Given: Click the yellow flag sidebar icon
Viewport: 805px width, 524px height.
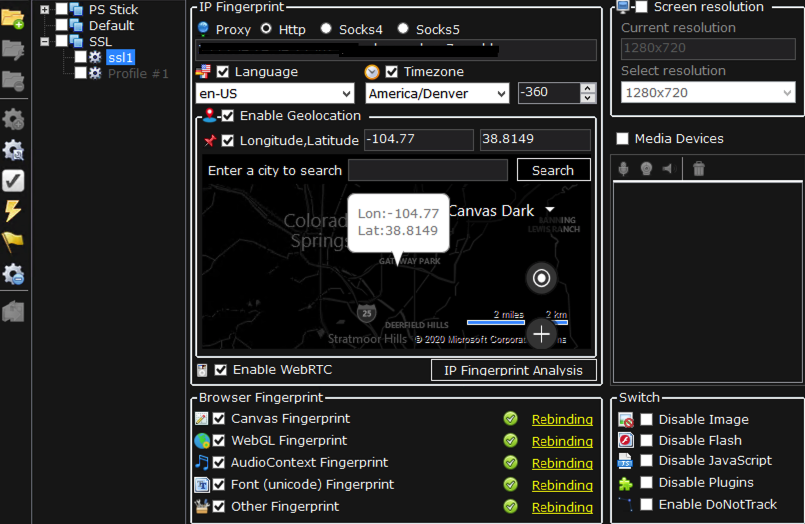Looking at the screenshot, I should (x=13, y=242).
